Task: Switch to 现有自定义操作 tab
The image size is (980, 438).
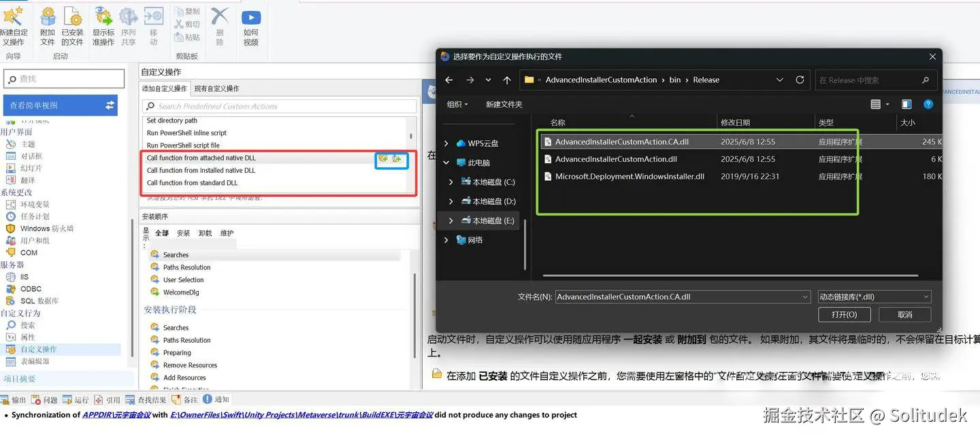Action: point(216,88)
